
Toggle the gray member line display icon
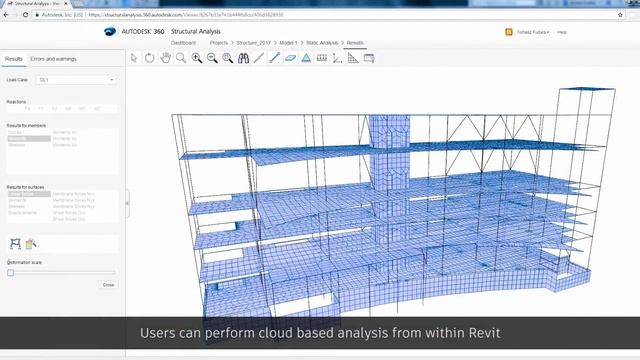click(259, 58)
